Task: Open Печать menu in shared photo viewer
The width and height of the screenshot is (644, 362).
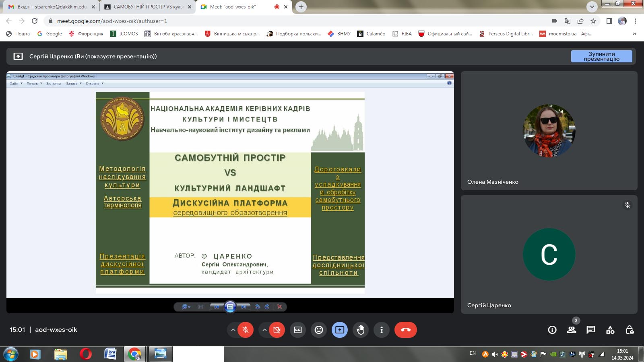Action: pos(34,84)
